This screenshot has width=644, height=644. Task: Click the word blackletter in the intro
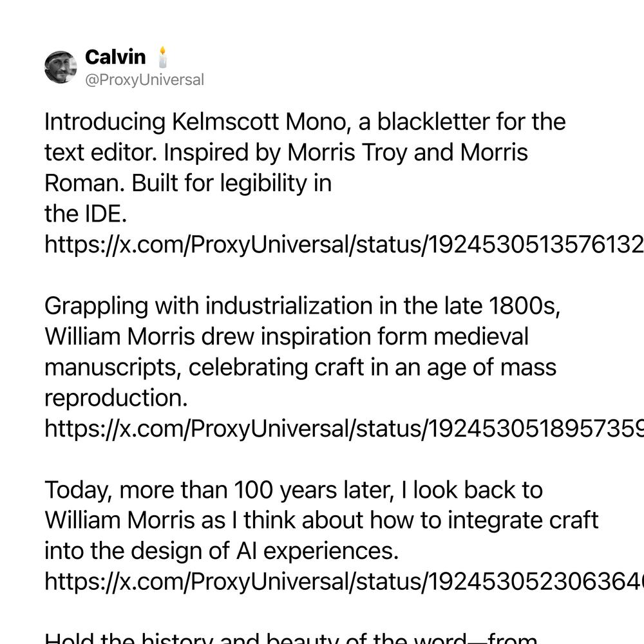[x=433, y=122]
